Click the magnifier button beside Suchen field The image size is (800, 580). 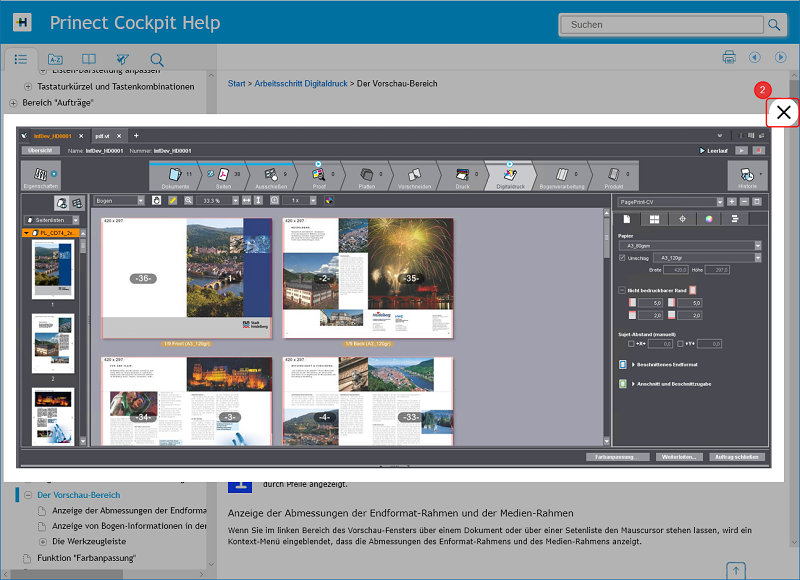[774, 24]
